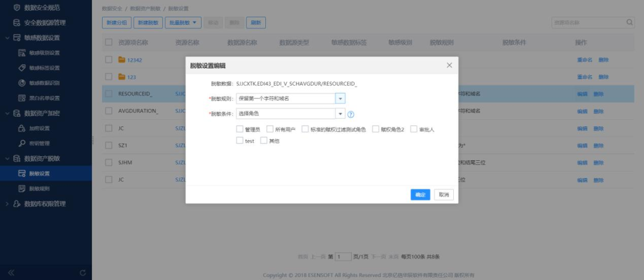Check the 管理员 role checkbox
Viewport: 644px width, 280px height.
(240, 129)
